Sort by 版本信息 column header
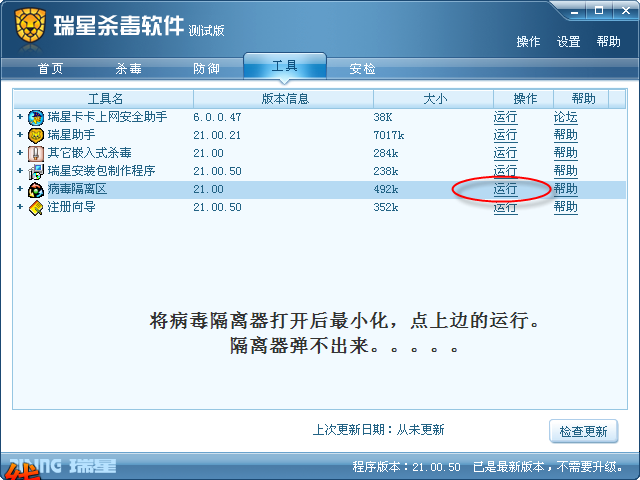Viewport: 640px width, 480px height. (x=284, y=99)
